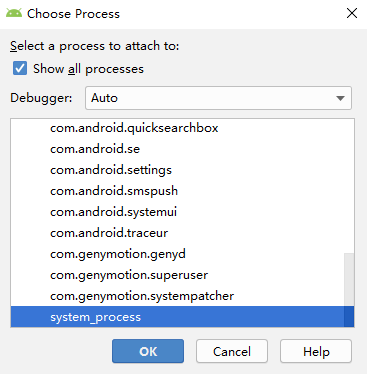
Task: Uncheck Show all processes checkbox
Action: coord(20,68)
